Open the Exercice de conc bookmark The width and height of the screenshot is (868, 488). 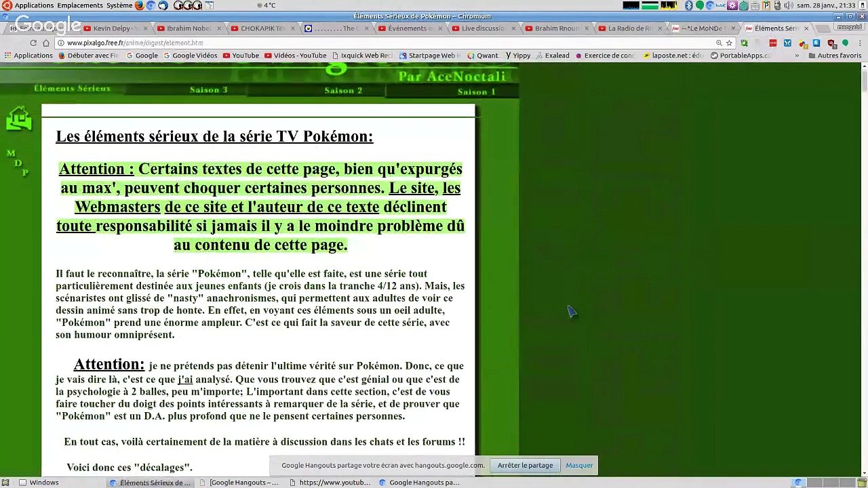click(605, 56)
